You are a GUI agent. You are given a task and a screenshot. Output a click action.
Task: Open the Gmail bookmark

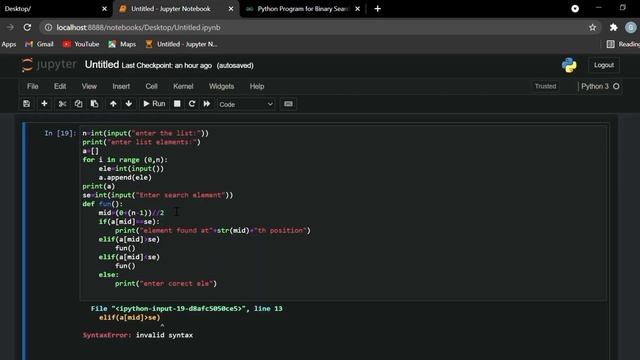point(40,44)
